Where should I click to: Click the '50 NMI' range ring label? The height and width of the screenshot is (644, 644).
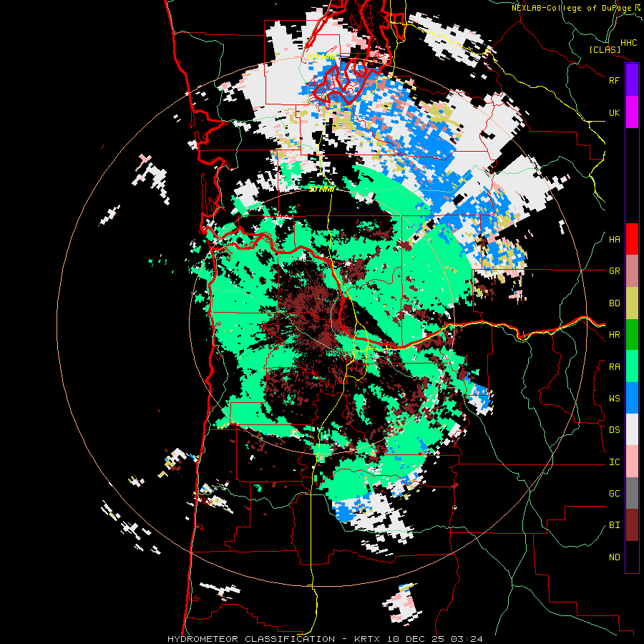pyautogui.click(x=321, y=189)
